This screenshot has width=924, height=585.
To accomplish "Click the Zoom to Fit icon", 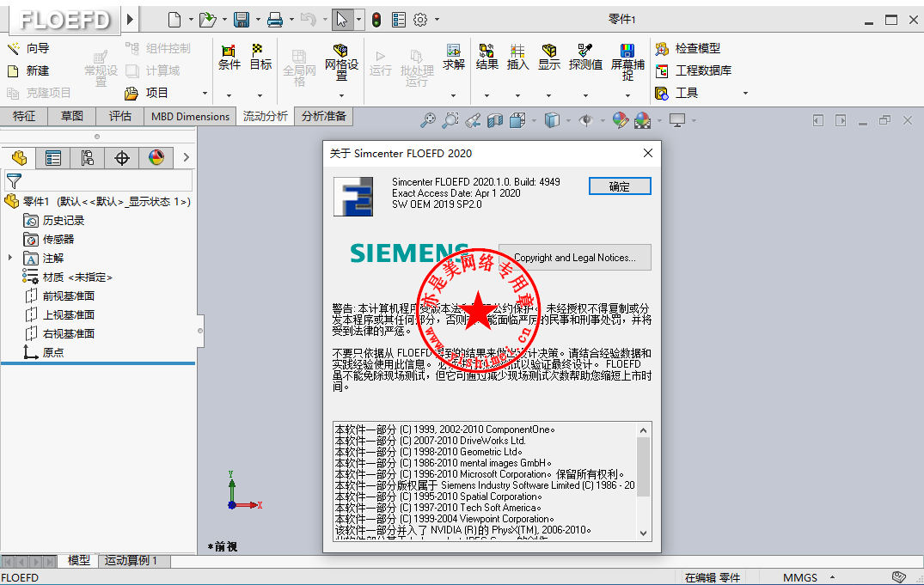I will pyautogui.click(x=428, y=120).
